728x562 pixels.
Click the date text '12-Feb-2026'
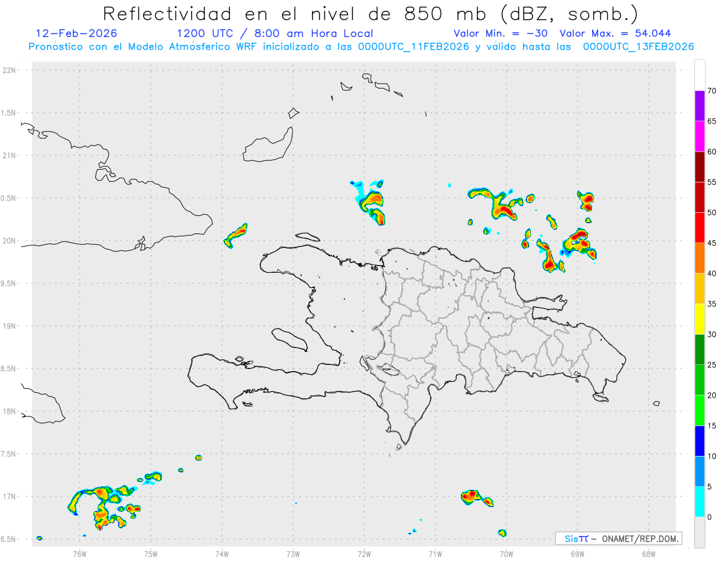click(x=76, y=33)
